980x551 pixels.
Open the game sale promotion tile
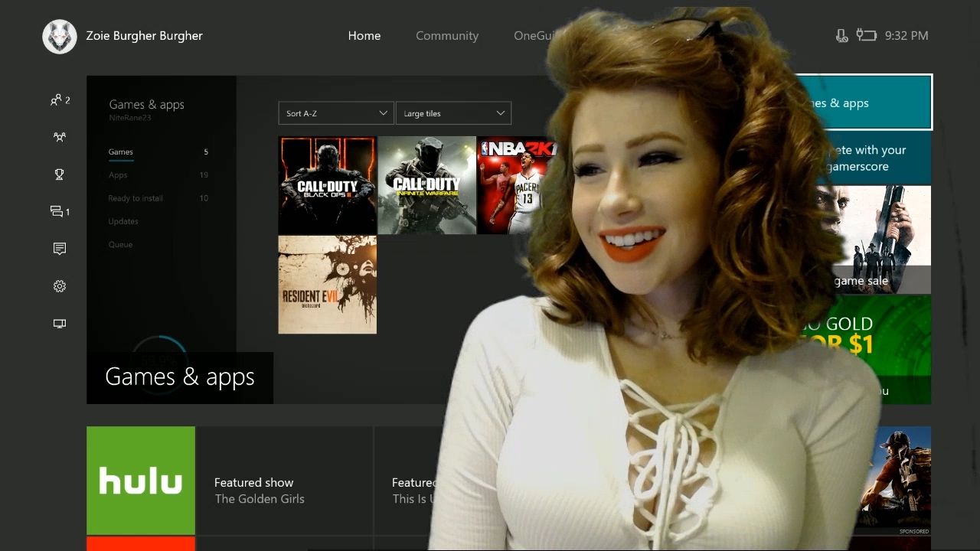click(x=880, y=240)
